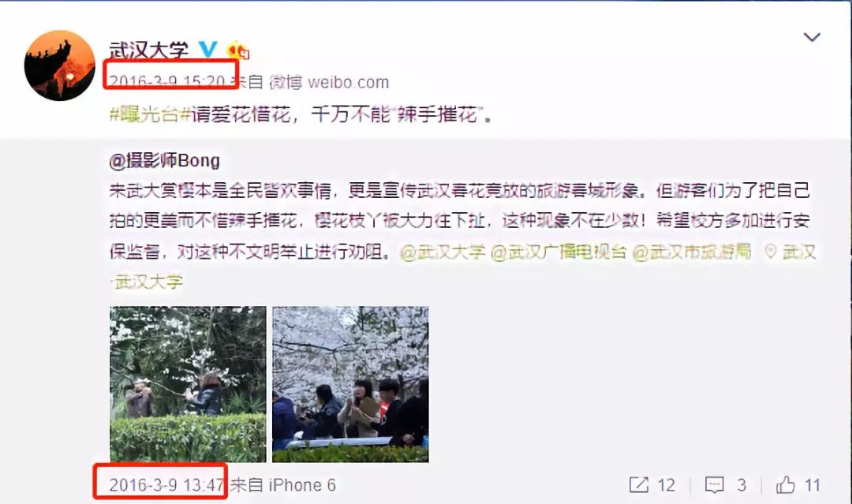Open the @武汉广播电视台 mention
Image resolution: width=852 pixels, height=504 pixels.
[x=559, y=252]
